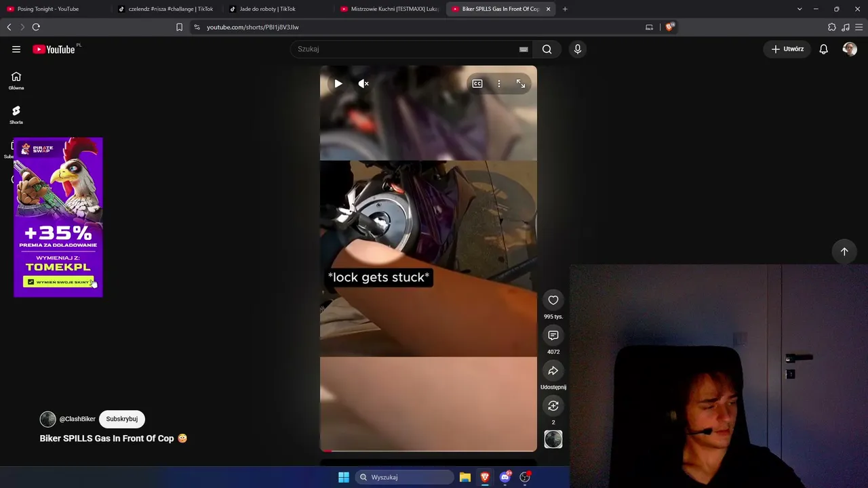Jump to the previous Short with up arrow
This screenshot has height=488, width=868.
pyautogui.click(x=844, y=251)
